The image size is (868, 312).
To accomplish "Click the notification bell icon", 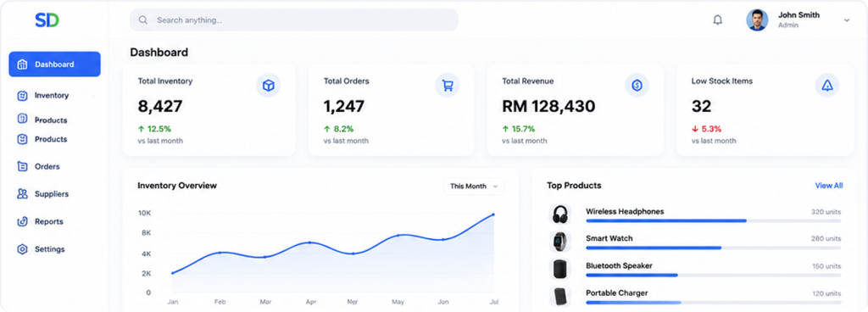I will click(717, 19).
